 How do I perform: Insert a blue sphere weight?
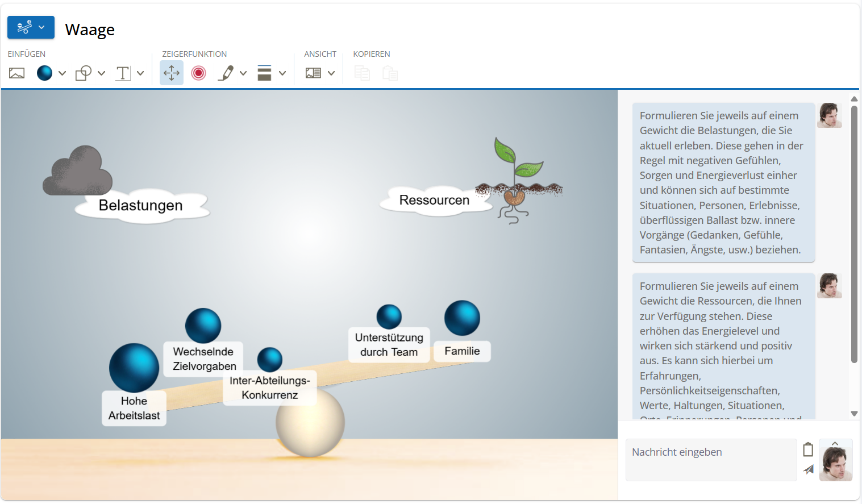pyautogui.click(x=44, y=73)
